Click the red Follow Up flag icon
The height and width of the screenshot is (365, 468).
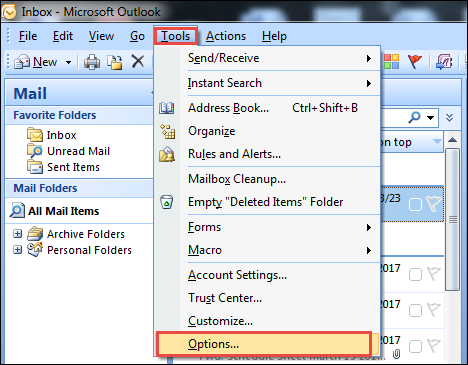[x=414, y=62]
